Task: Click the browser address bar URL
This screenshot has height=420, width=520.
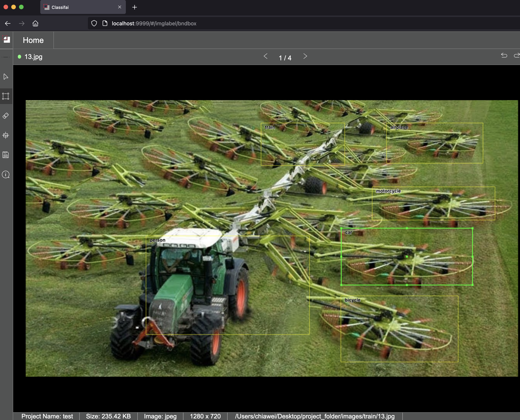Action: tap(154, 23)
